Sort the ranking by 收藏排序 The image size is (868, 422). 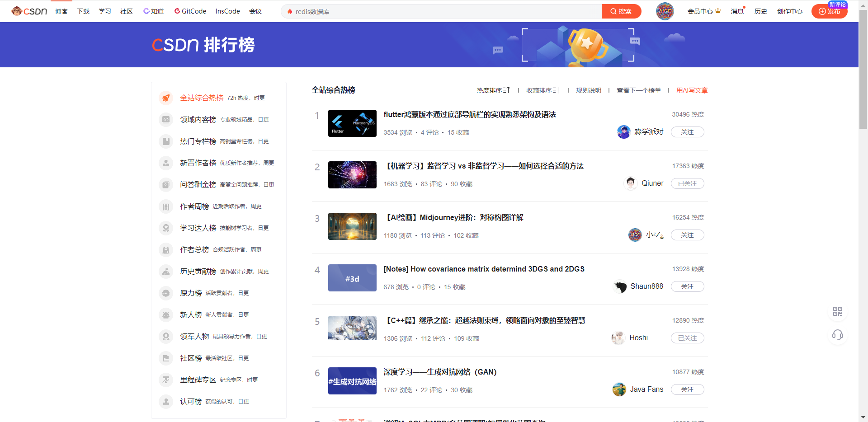[542, 90]
